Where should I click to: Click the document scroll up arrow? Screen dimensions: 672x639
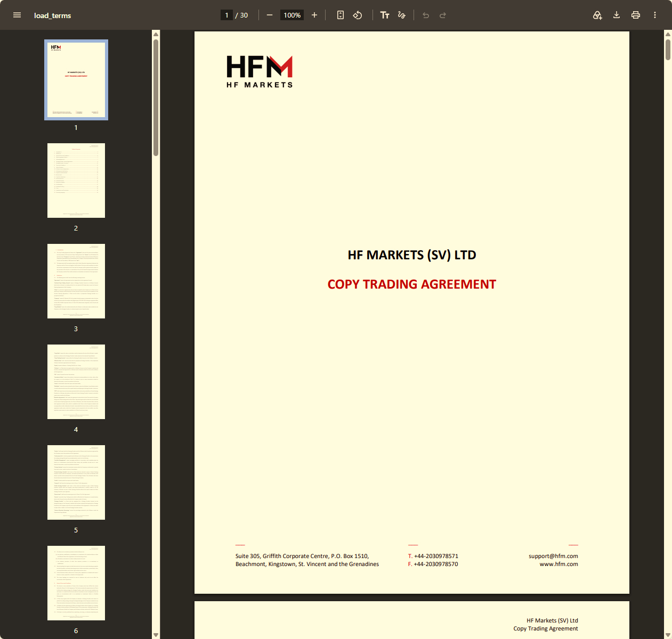[668, 34]
